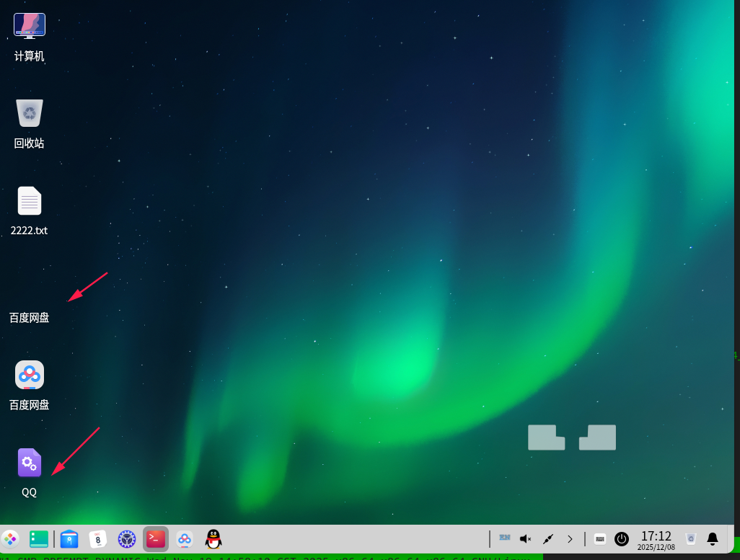Unmute sound via the tray speaker icon
The image size is (740, 560).
point(526,538)
